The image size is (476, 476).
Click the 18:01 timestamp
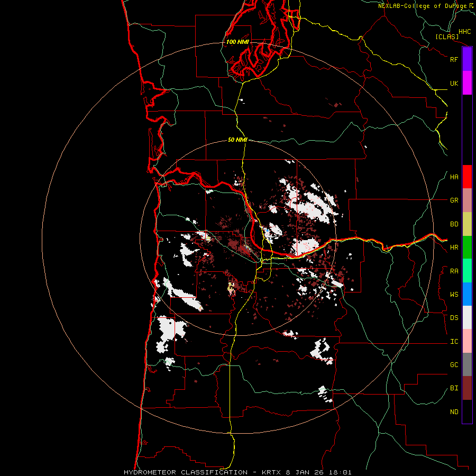coord(341,472)
